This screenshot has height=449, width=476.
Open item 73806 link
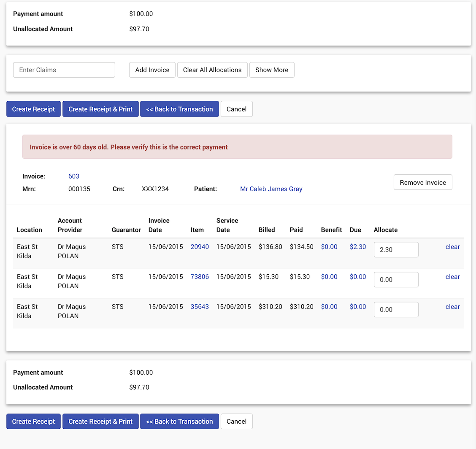click(x=200, y=277)
